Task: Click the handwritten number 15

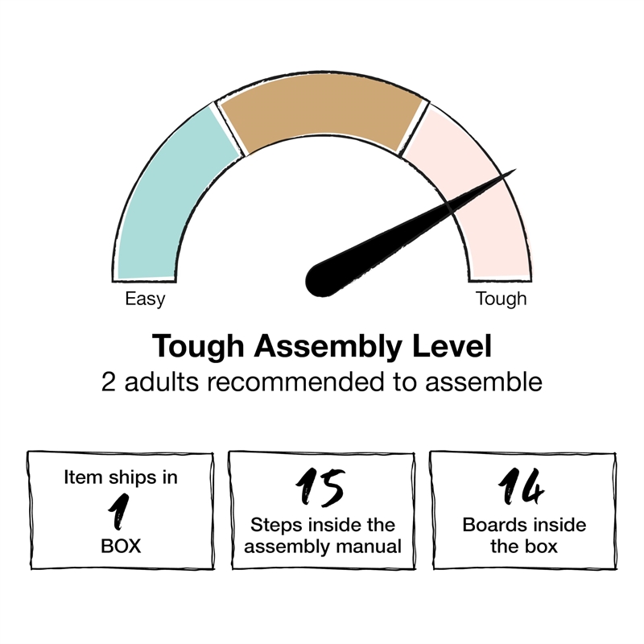Action: coord(320,488)
